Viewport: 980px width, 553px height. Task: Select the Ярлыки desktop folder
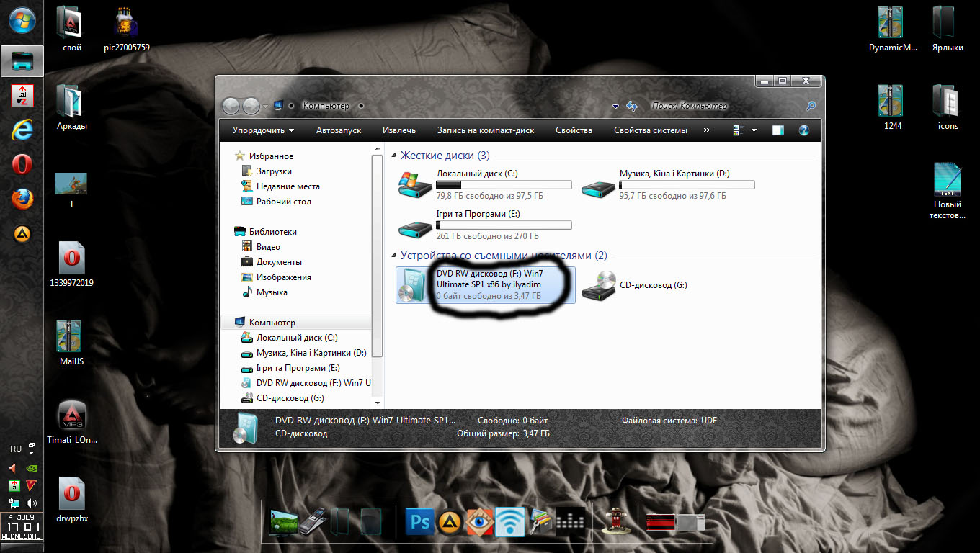(948, 29)
